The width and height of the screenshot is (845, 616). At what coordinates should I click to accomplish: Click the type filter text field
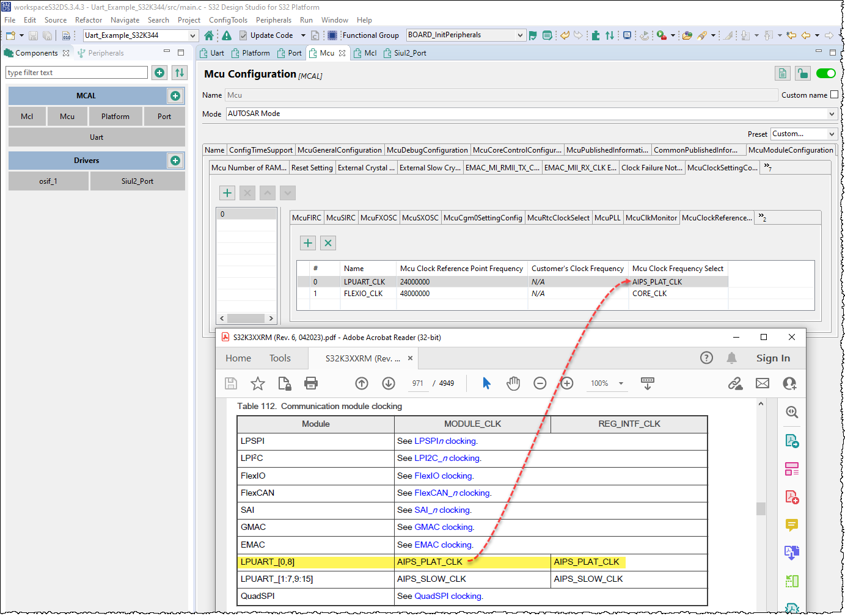(76, 73)
